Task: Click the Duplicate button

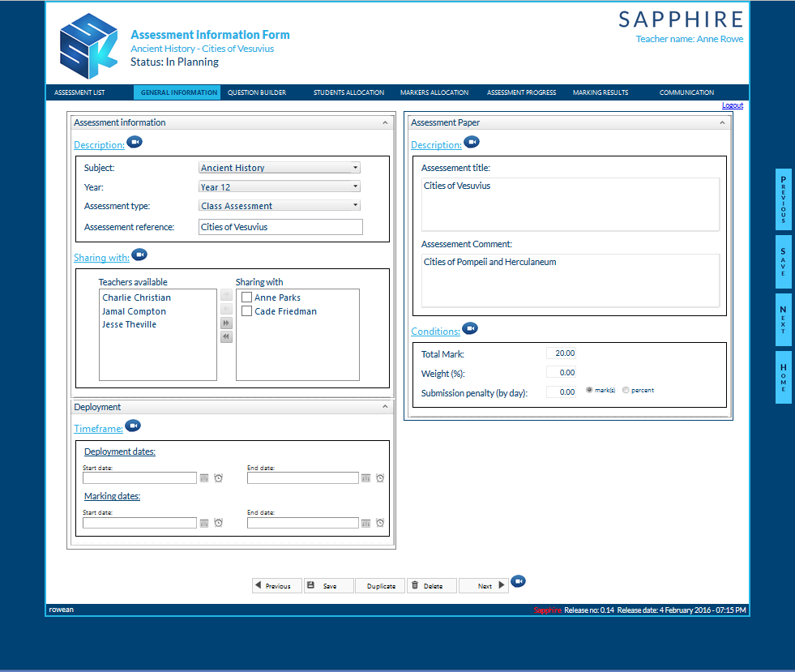Action: pyautogui.click(x=381, y=586)
